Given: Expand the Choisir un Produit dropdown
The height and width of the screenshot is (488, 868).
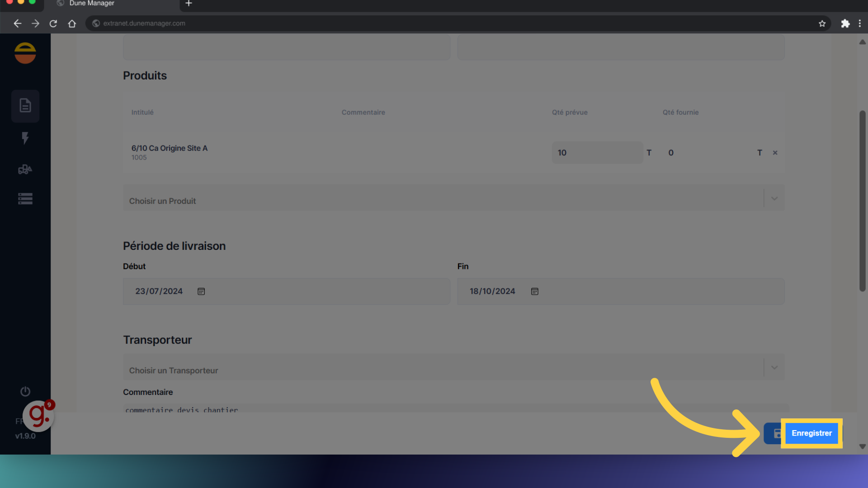Looking at the screenshot, I should pos(774,199).
